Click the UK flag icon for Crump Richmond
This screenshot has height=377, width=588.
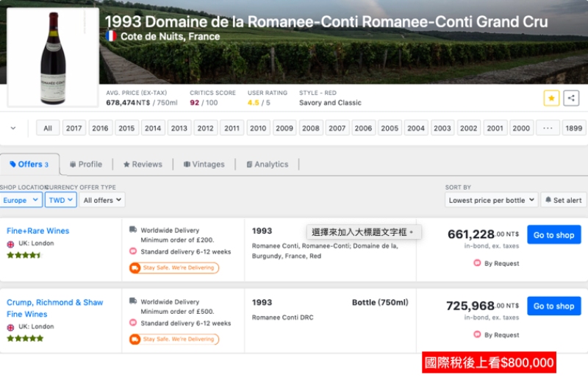[10, 328]
